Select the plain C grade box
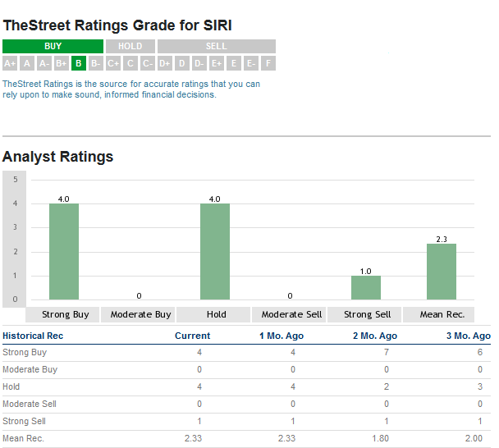The width and height of the screenshot is (499, 448). point(130,63)
